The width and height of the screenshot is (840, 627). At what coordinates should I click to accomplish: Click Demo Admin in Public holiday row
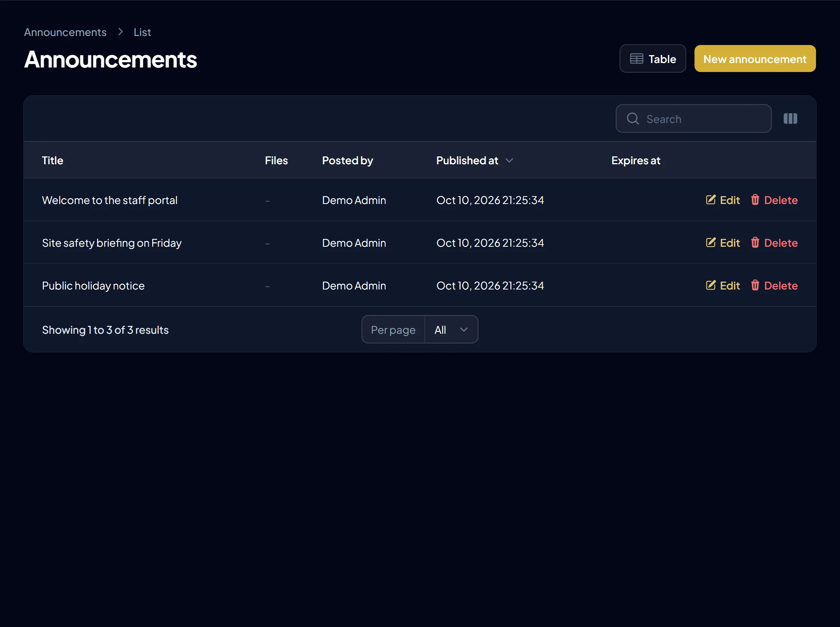[x=354, y=285]
